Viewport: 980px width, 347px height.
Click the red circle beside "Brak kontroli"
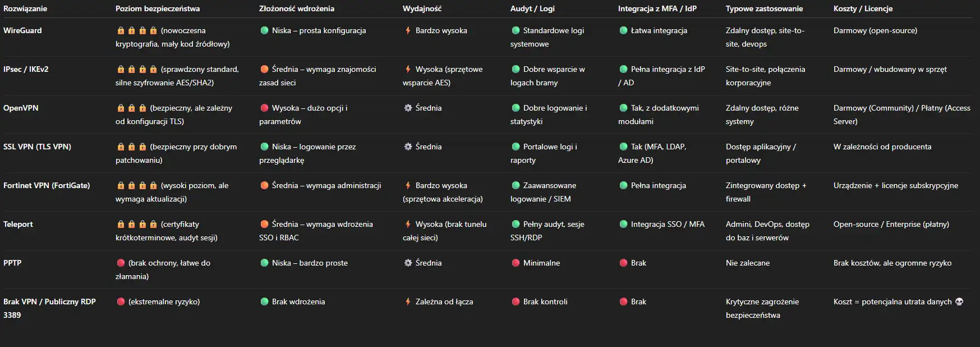[x=516, y=302]
